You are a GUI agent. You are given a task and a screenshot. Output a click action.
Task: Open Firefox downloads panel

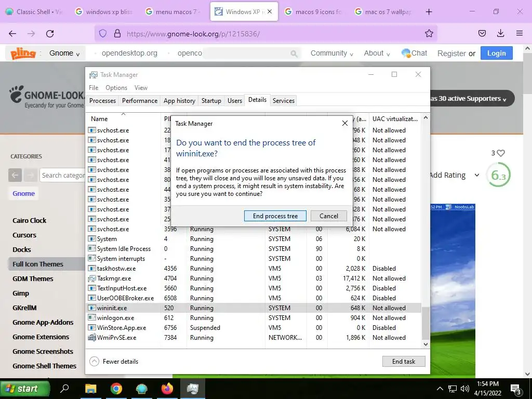point(500,33)
